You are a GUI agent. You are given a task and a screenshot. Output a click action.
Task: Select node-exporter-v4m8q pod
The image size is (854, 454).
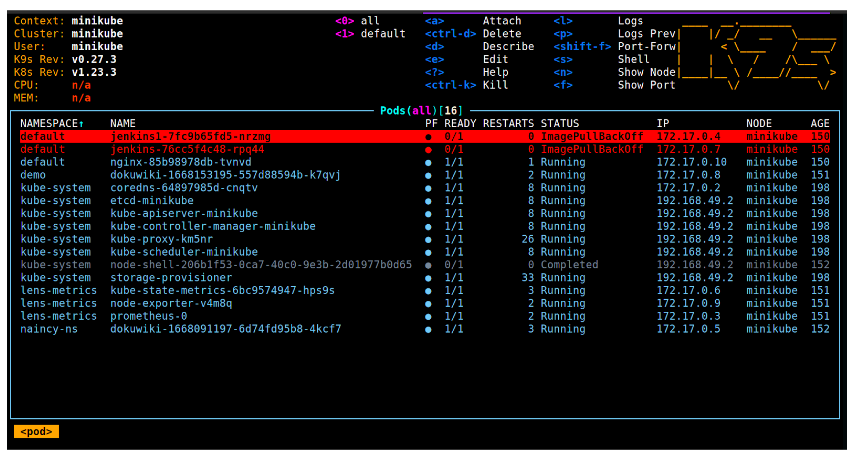click(x=171, y=304)
